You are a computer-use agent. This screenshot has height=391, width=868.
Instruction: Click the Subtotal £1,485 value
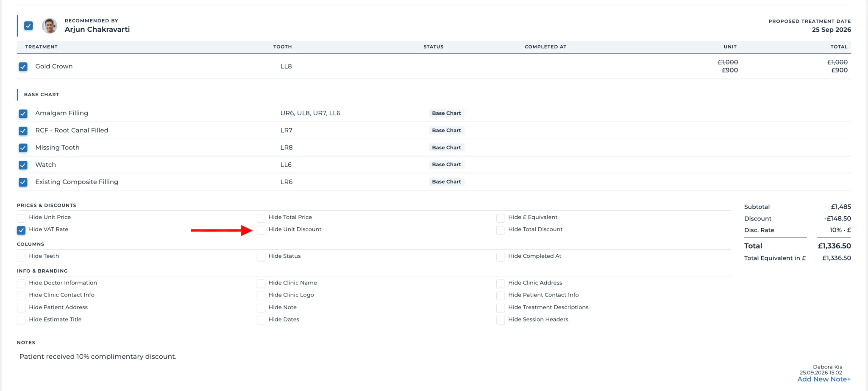[x=841, y=207]
